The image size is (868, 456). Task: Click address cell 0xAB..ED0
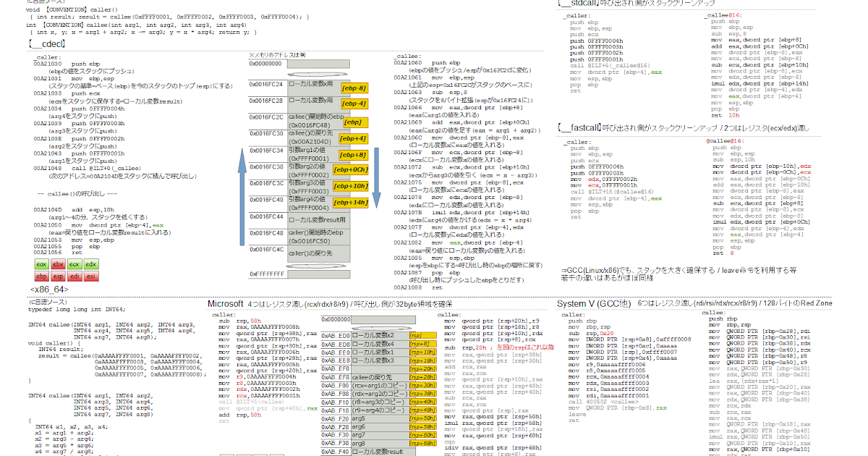pyautogui.click(x=335, y=336)
